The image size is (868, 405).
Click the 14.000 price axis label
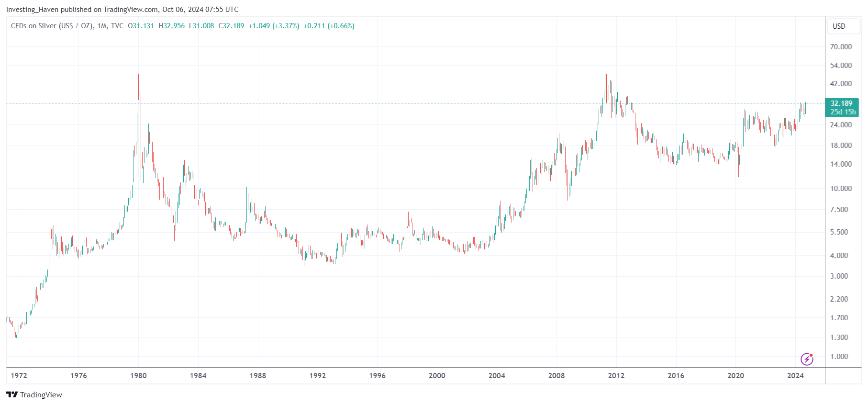[x=841, y=164]
